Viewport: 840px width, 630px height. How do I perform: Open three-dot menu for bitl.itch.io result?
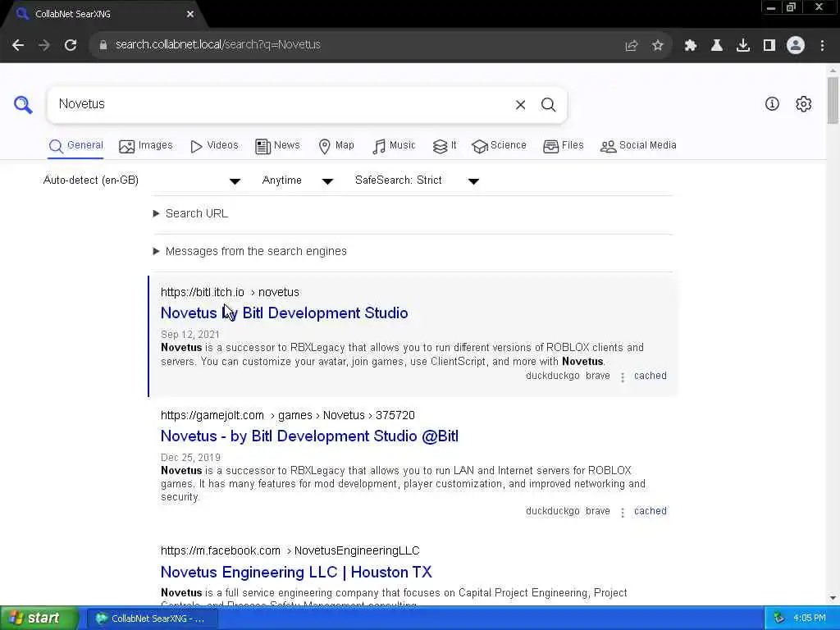point(623,377)
